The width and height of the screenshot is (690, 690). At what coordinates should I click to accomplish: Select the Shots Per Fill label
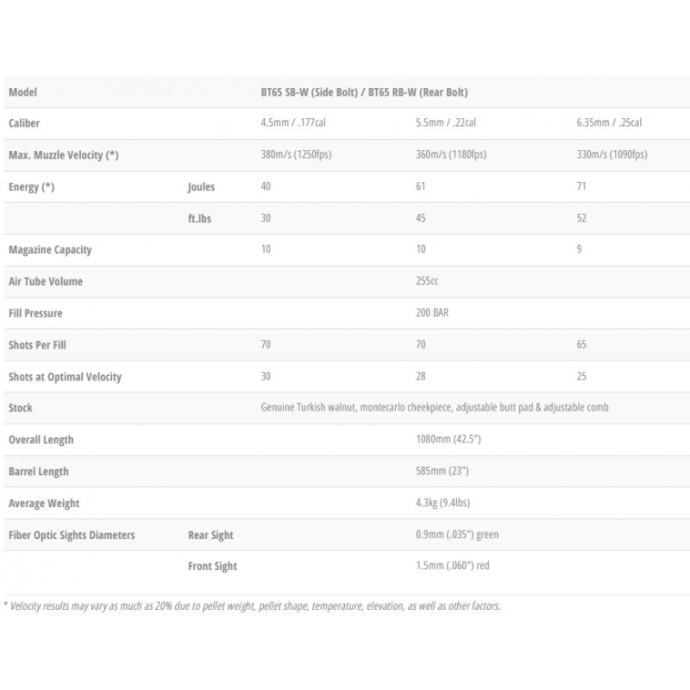37,345
